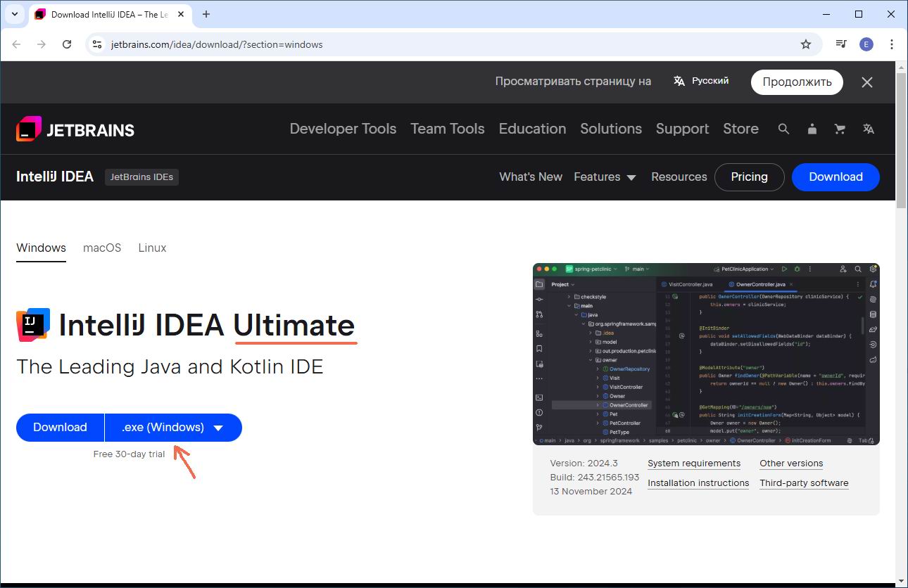
Task: Click the language selector icon in header
Action: tap(869, 129)
